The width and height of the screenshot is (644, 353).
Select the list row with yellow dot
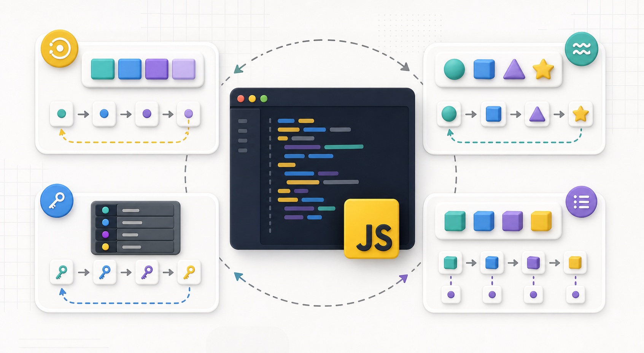(135, 247)
